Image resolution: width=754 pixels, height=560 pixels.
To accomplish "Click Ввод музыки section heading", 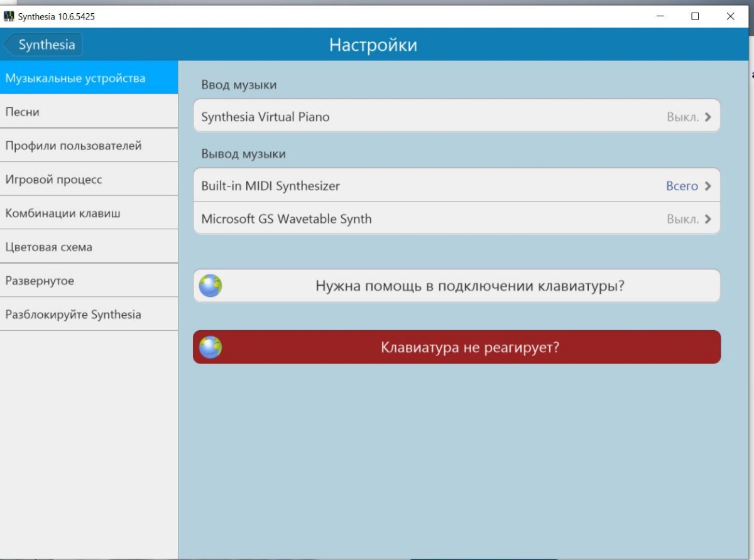I will coord(239,85).
